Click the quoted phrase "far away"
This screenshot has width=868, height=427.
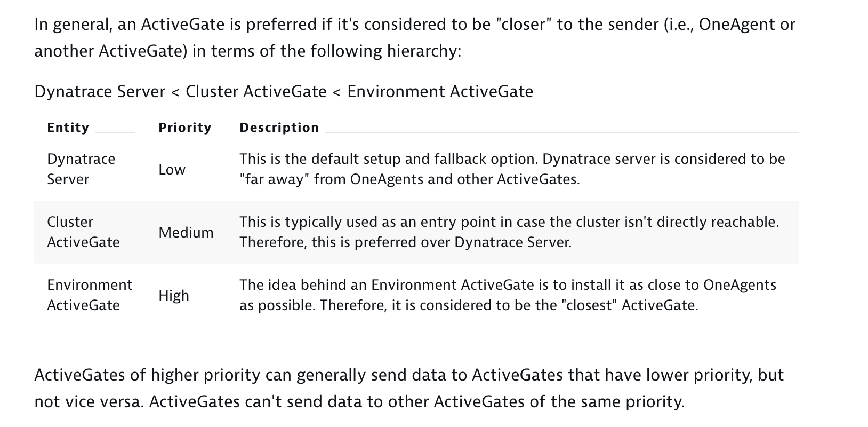point(274,179)
